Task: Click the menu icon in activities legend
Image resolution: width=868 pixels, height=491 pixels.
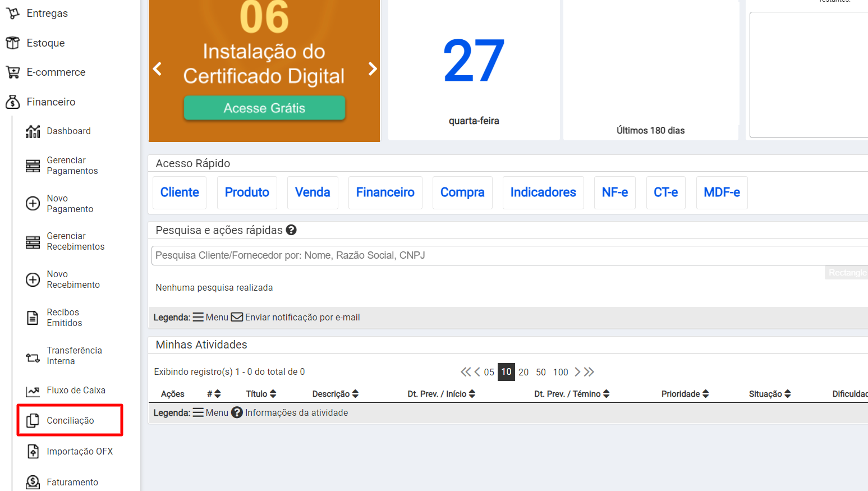Action: pos(198,412)
